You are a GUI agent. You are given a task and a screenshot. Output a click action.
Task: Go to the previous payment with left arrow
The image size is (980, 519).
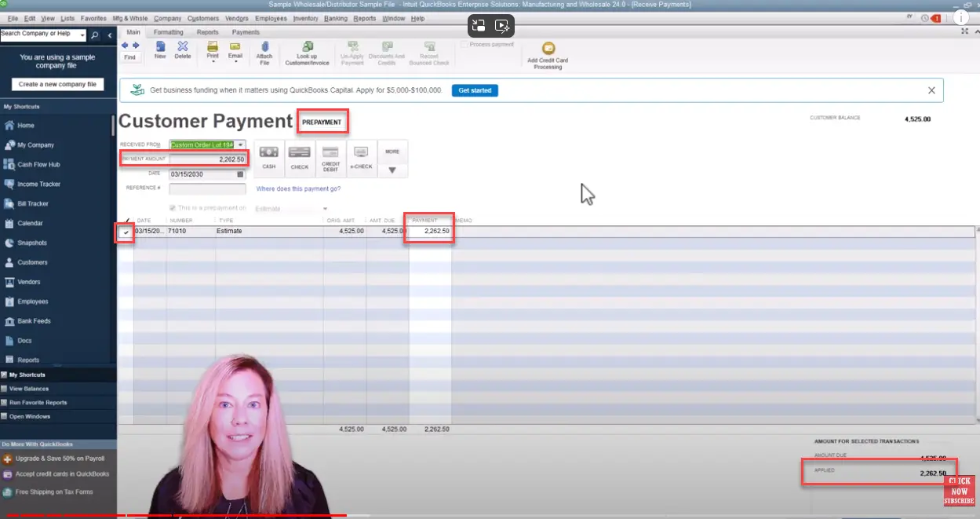point(125,46)
